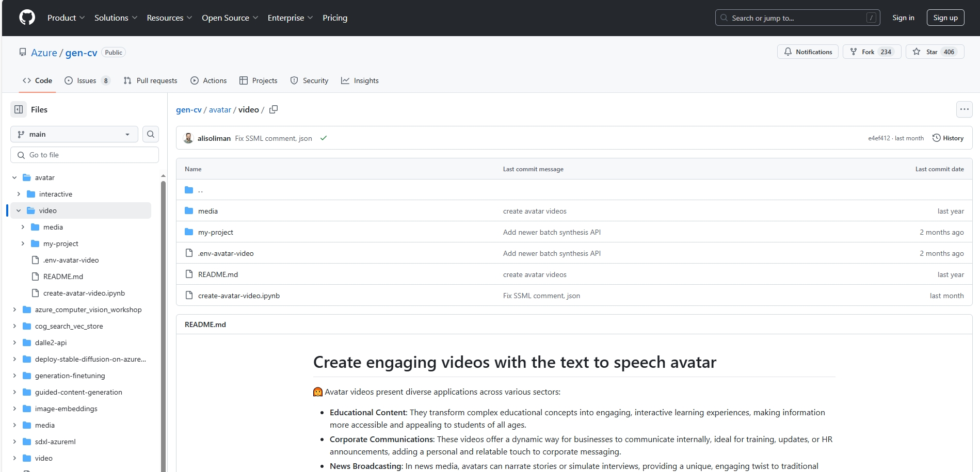Collapse the file tree panel icon
The width and height of the screenshot is (980, 472).
(19, 109)
